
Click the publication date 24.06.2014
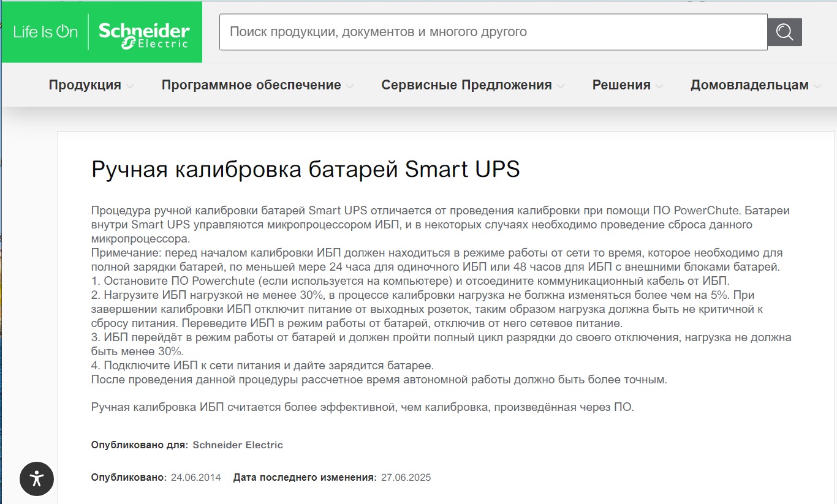[195, 477]
